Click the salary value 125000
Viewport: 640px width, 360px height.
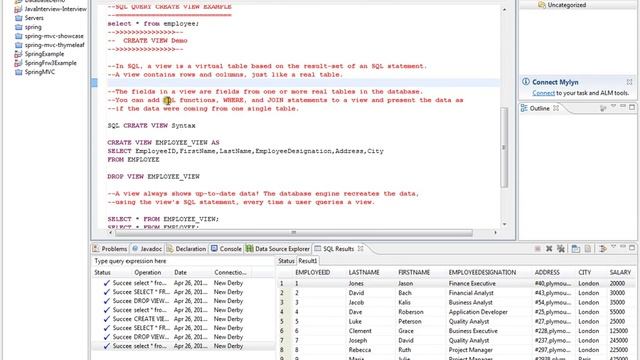coord(619,331)
